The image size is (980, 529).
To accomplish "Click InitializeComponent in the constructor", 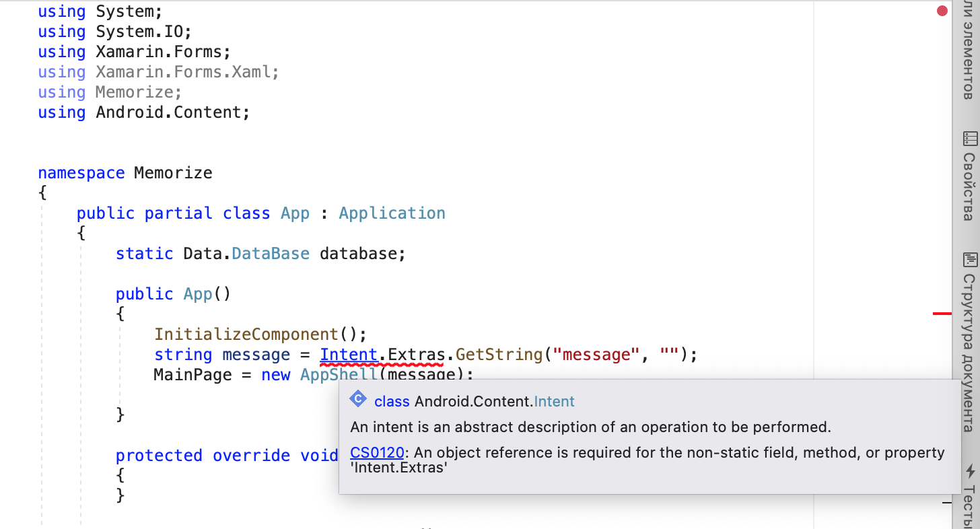I will (246, 334).
